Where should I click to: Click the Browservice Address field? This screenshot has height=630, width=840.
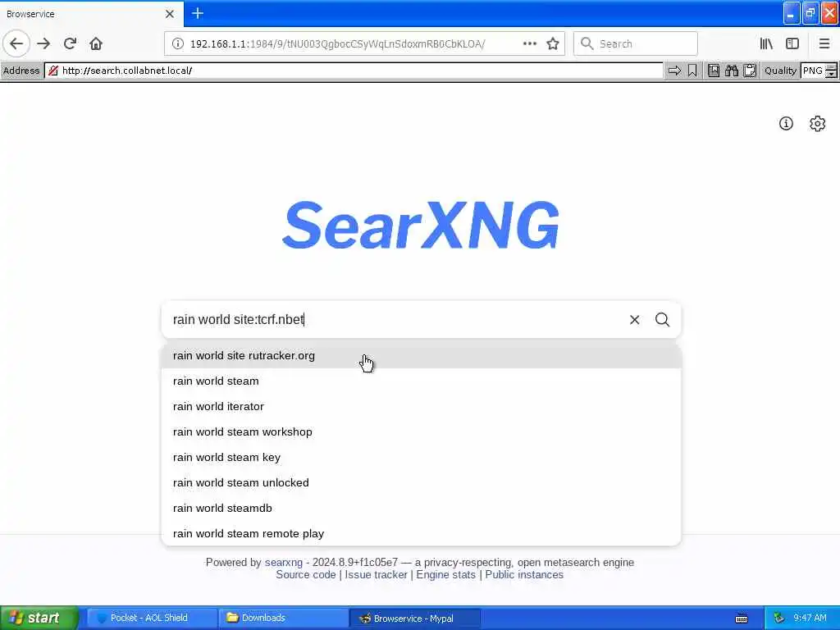[x=354, y=71]
